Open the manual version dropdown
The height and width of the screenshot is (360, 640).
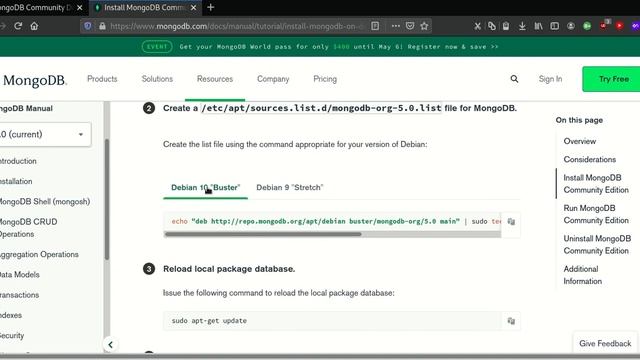coord(44,134)
